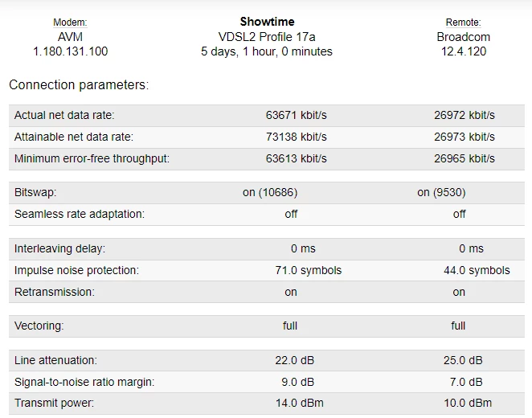
Task: Click the Retransmission row label
Action: tap(54, 293)
